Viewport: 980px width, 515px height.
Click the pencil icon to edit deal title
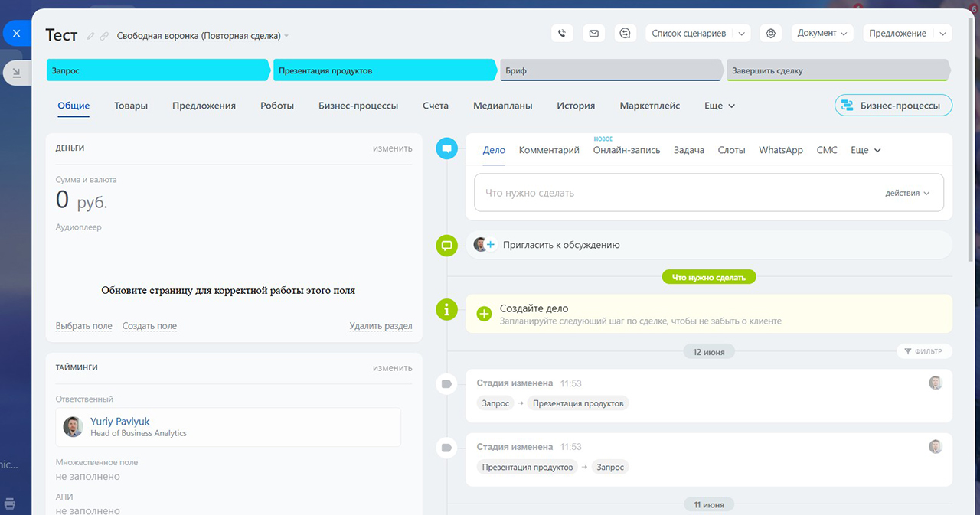pos(91,36)
